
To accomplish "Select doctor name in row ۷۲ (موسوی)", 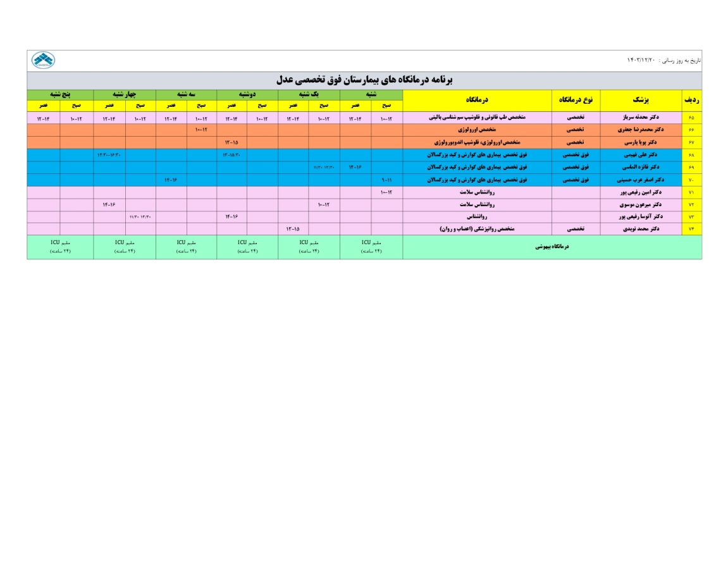I will point(641,205).
